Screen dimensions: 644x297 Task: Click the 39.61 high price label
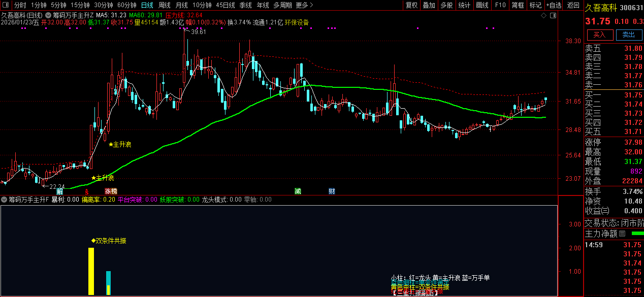[198, 32]
